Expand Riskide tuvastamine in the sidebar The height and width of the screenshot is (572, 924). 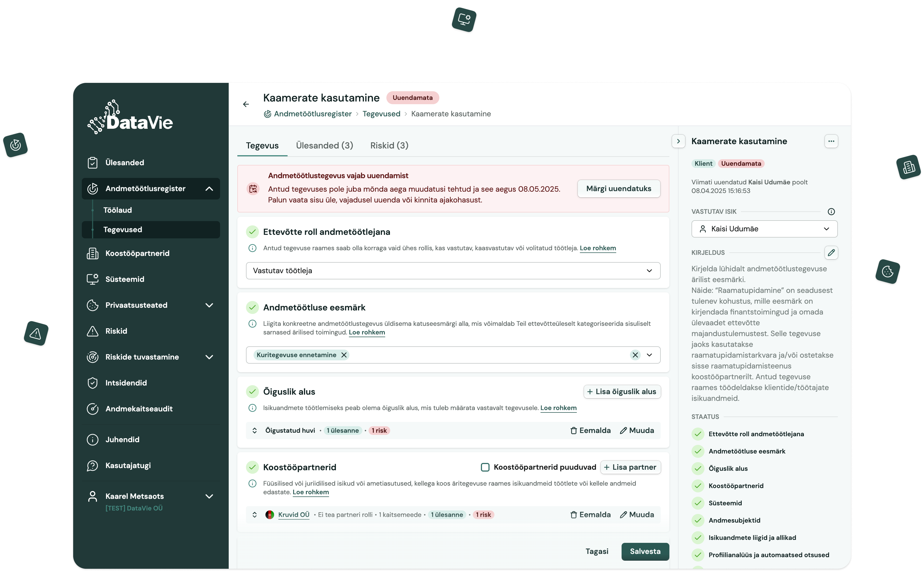(x=209, y=357)
